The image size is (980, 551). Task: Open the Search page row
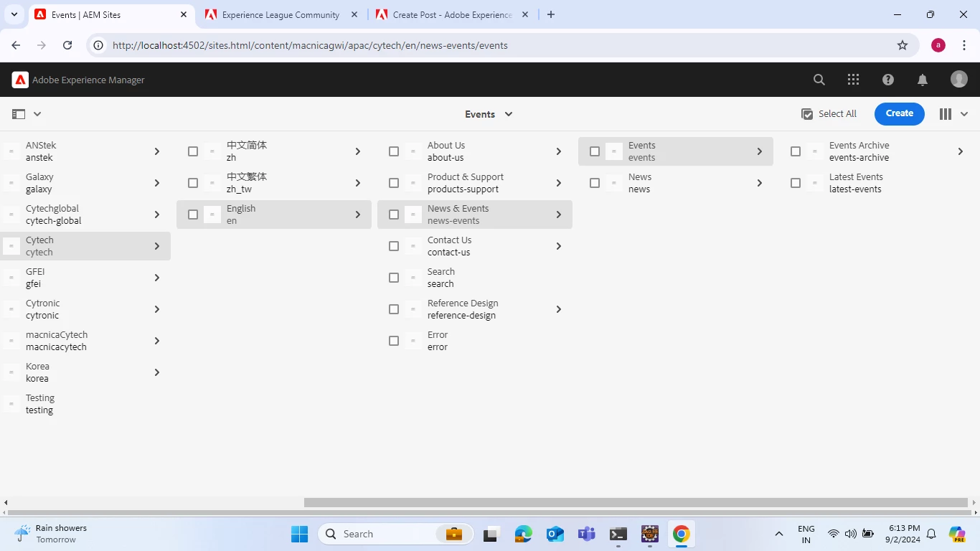pyautogui.click(x=475, y=278)
